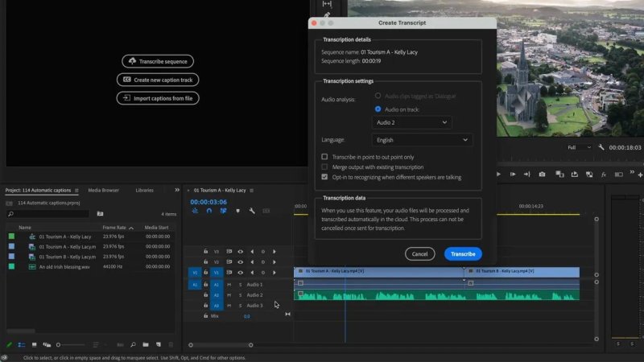Select 'Audio on track' radio option
644x362 pixels.
(378, 109)
